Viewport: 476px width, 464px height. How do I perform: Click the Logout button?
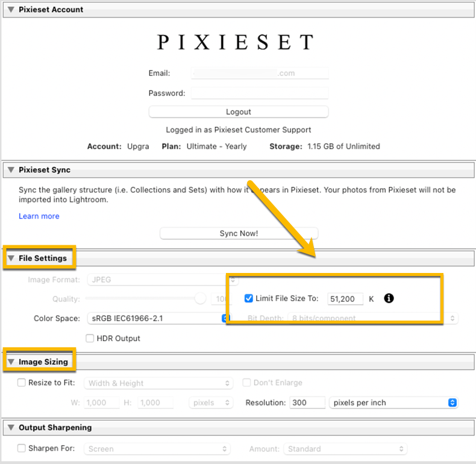coord(239,111)
